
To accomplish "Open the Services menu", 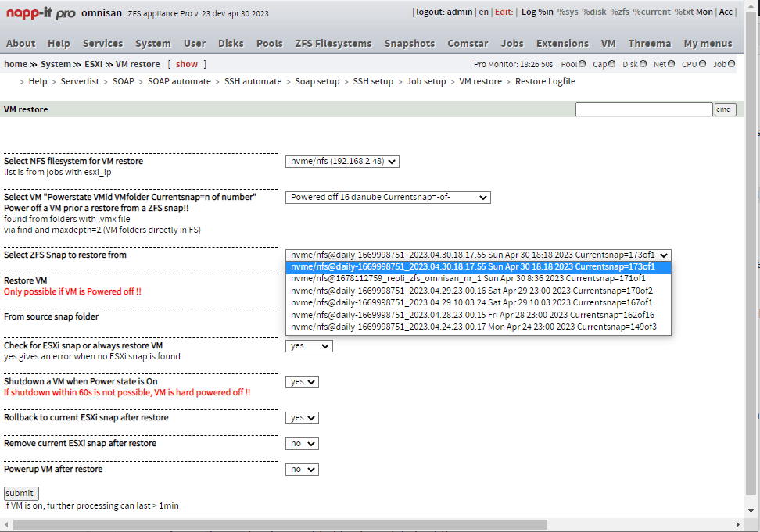I will tap(102, 44).
